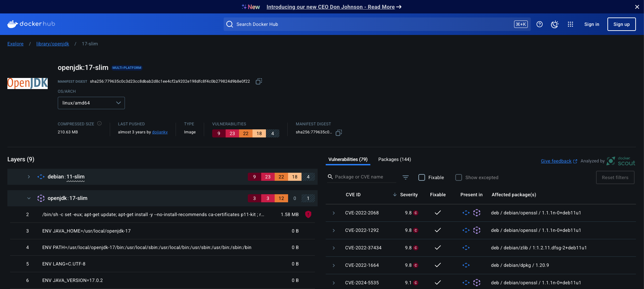Open the new CEO Read More announcement link
The height and width of the screenshot is (289, 644).
point(334,7)
